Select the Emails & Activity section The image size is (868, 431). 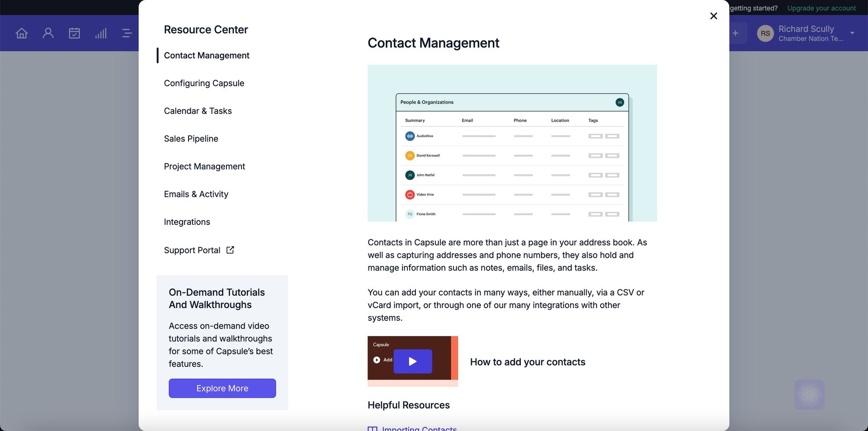[x=196, y=194]
